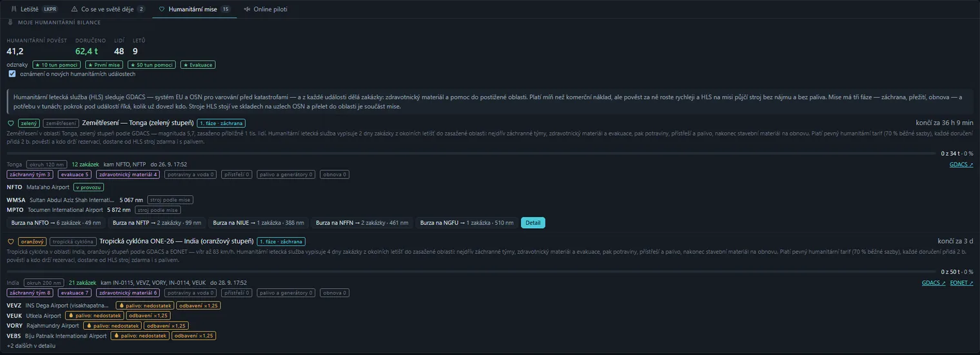This screenshot has height=355, width=980.
Task: Open the GDACS link for India event
Action: 934,283
